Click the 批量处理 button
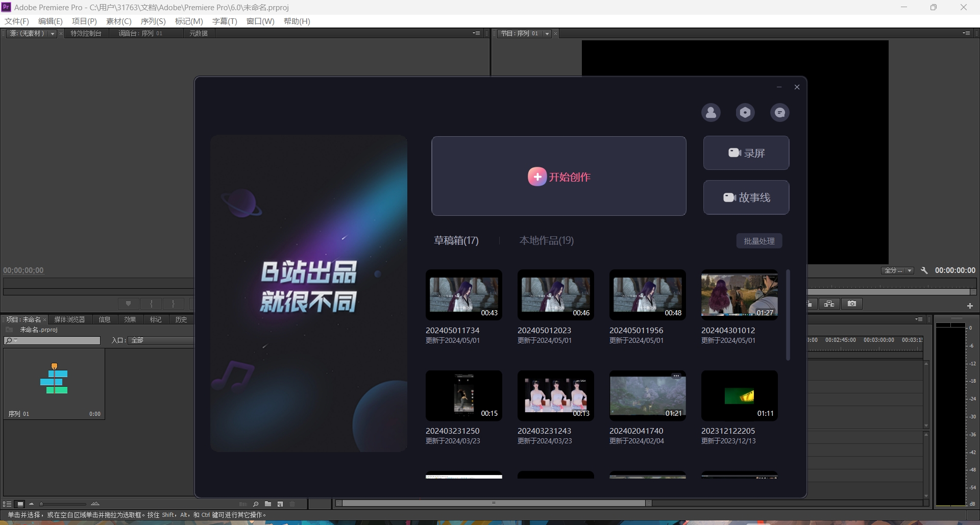The height and width of the screenshot is (525, 980). 759,241
